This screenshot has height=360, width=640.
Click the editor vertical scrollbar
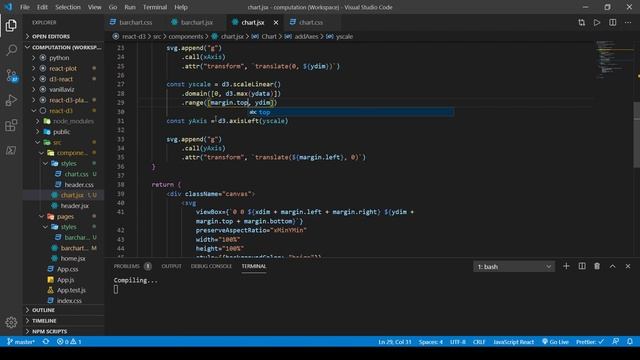[636, 135]
